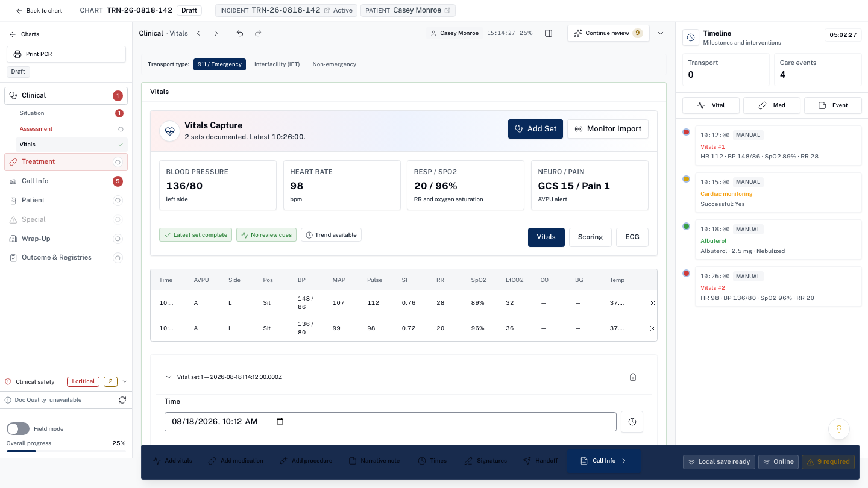Click Add medication in bottom bar
Viewport: 868px width, 488px height.
[x=236, y=461]
